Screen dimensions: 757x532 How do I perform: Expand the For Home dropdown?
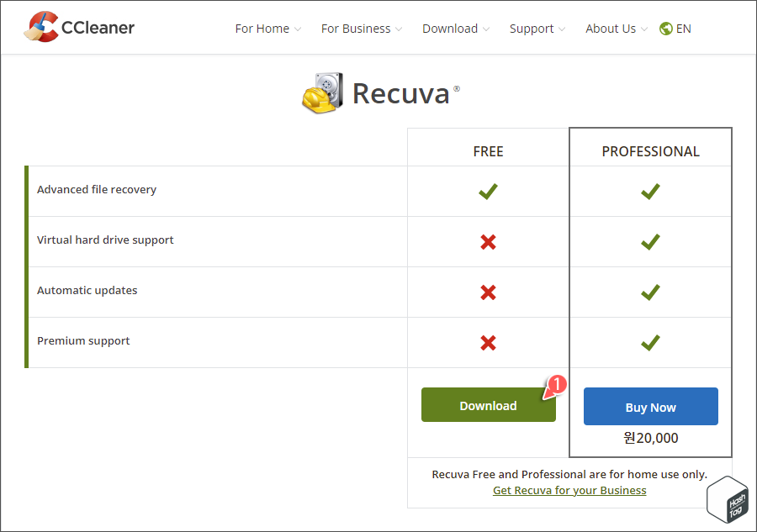click(262, 28)
